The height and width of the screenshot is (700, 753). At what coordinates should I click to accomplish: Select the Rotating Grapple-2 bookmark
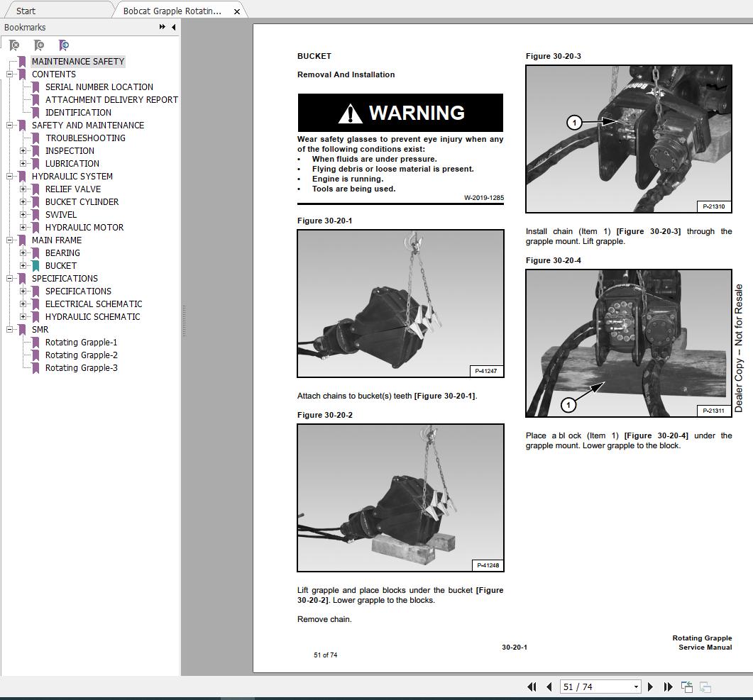(81, 355)
